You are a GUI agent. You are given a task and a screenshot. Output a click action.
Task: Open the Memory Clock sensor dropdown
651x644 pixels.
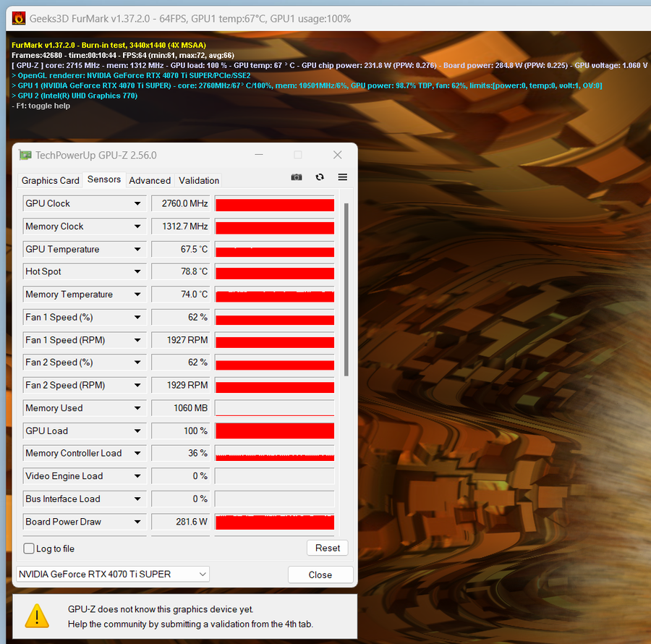pyautogui.click(x=137, y=226)
